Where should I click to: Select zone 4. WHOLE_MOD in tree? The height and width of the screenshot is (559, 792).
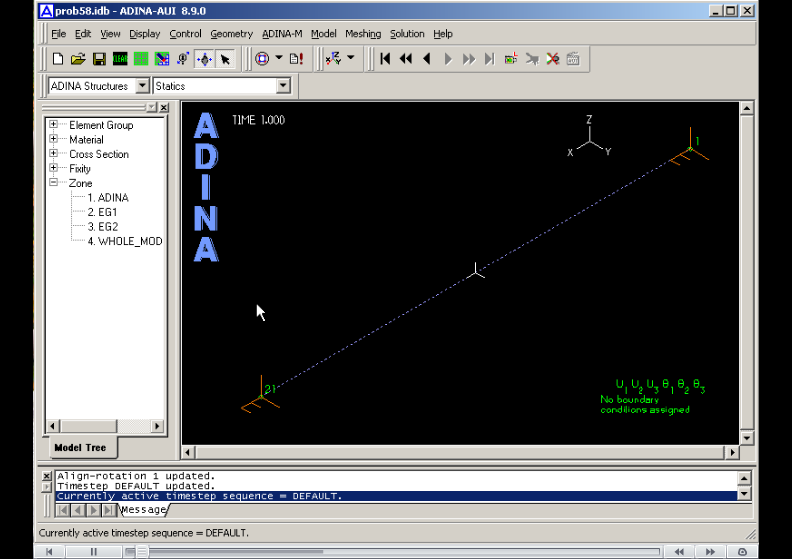[x=125, y=241]
